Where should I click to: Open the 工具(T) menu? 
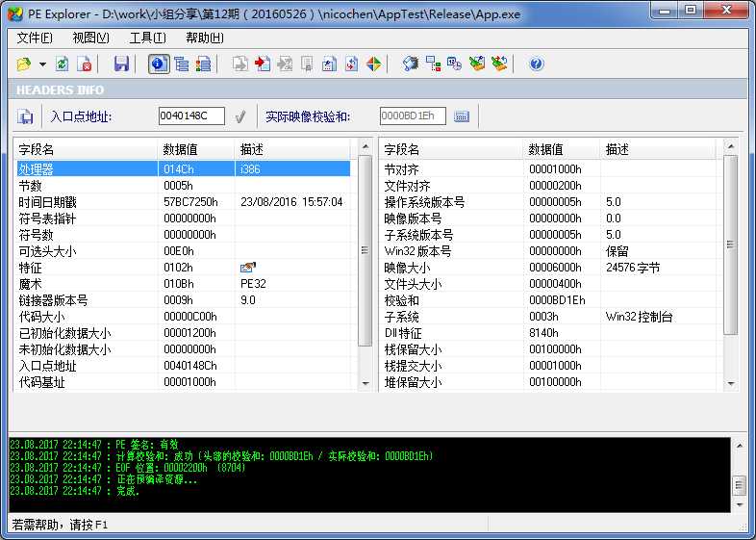coord(147,38)
